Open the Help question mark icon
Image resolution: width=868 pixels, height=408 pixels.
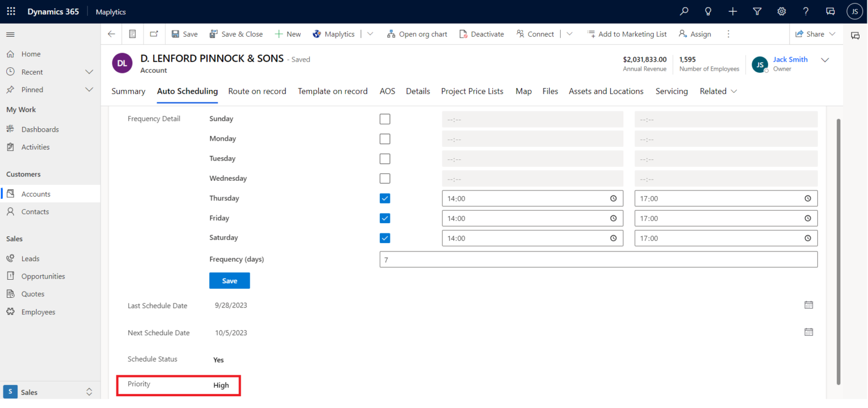[x=806, y=11]
